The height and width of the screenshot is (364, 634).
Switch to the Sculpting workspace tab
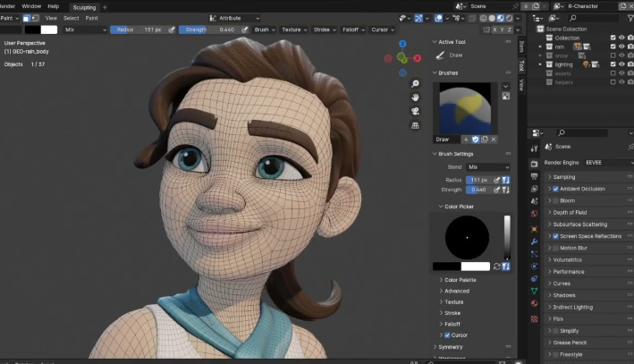coord(84,7)
